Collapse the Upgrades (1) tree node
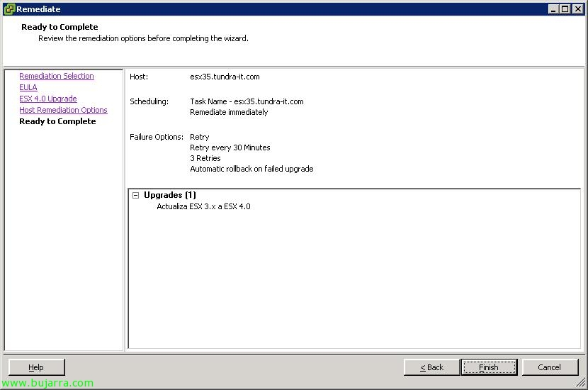The image size is (588, 390). coord(136,195)
